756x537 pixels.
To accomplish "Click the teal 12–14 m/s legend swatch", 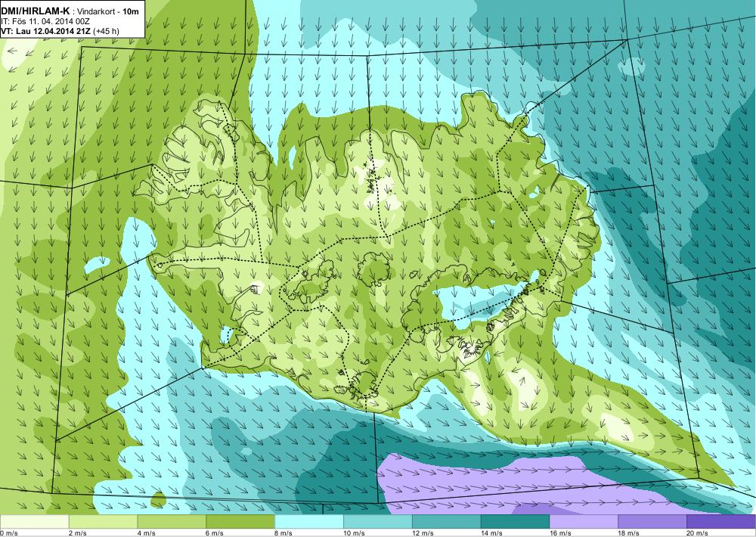I will [x=447, y=522].
